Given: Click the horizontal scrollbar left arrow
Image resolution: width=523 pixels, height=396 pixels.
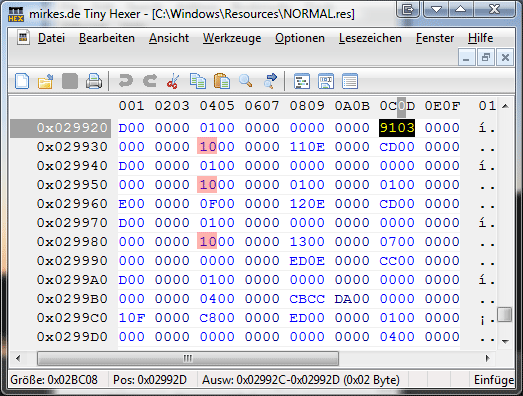Looking at the screenshot, I should (x=18, y=358).
